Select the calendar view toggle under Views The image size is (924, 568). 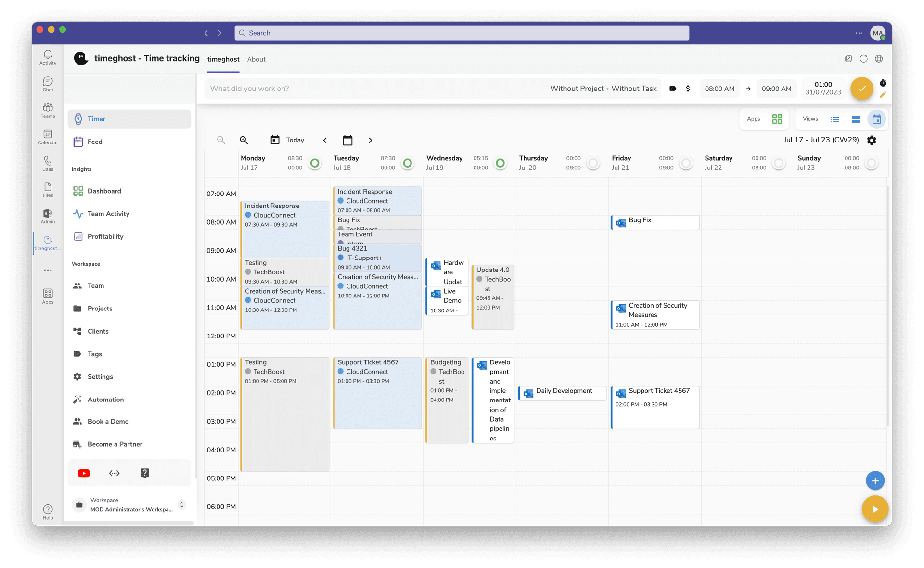(877, 119)
